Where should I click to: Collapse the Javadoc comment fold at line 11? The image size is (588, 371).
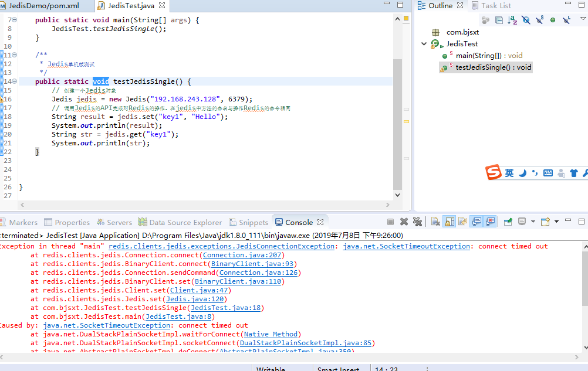[15, 55]
